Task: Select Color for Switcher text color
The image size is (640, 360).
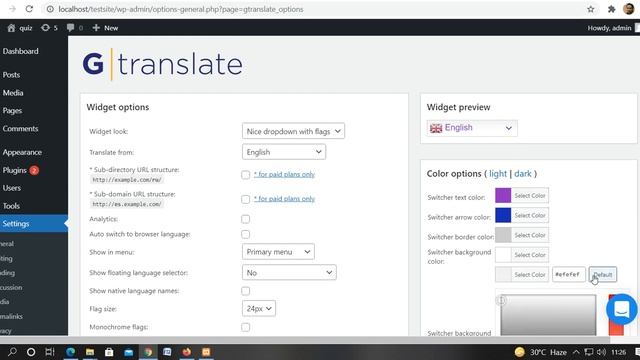Action: click(x=522, y=196)
